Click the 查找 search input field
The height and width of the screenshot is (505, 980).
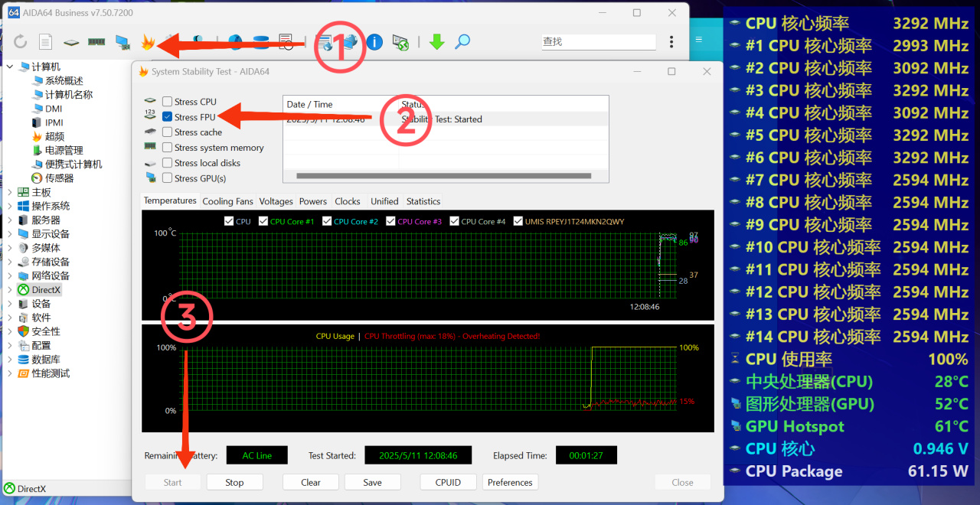tap(598, 42)
